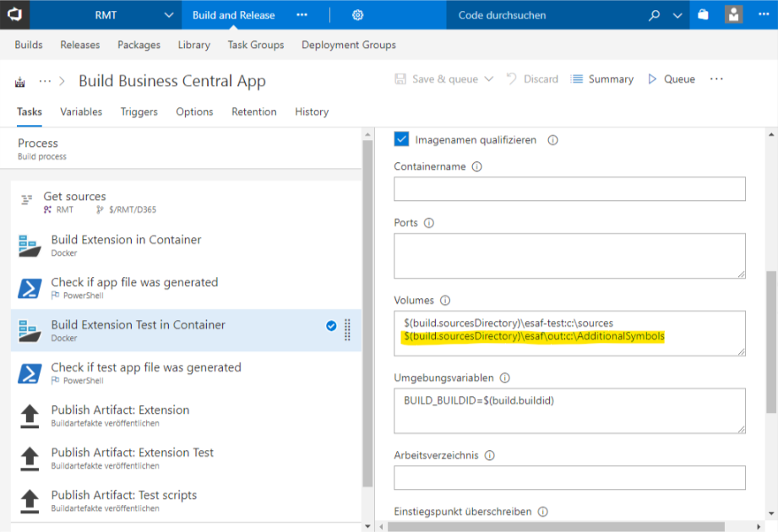Click upload icon for Publish Artifact: Extension Test
This screenshot has width=778, height=532.
[30, 459]
